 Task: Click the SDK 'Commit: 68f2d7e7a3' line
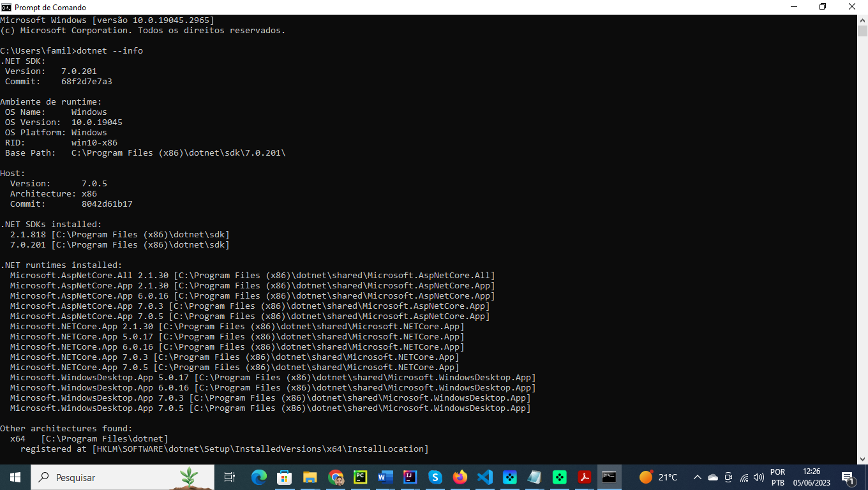(59, 81)
